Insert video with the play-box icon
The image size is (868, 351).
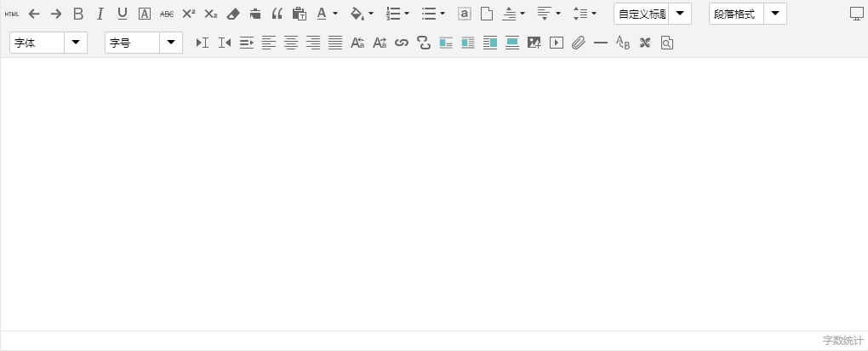pyautogui.click(x=557, y=43)
